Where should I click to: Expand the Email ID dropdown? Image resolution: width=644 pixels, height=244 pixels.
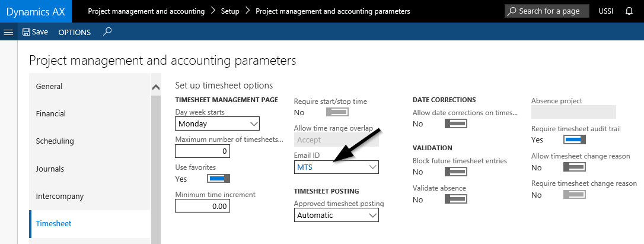click(336, 167)
